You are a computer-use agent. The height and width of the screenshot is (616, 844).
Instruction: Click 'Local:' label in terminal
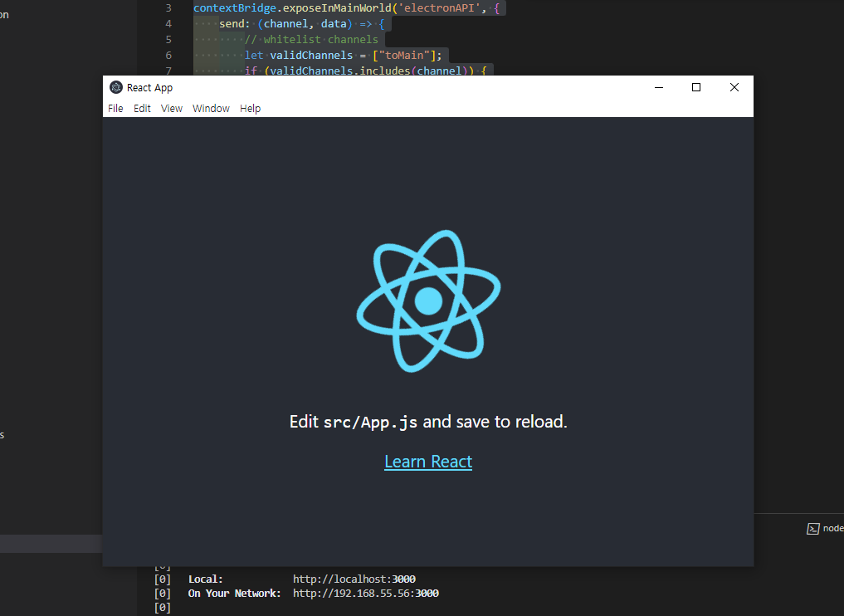click(206, 579)
